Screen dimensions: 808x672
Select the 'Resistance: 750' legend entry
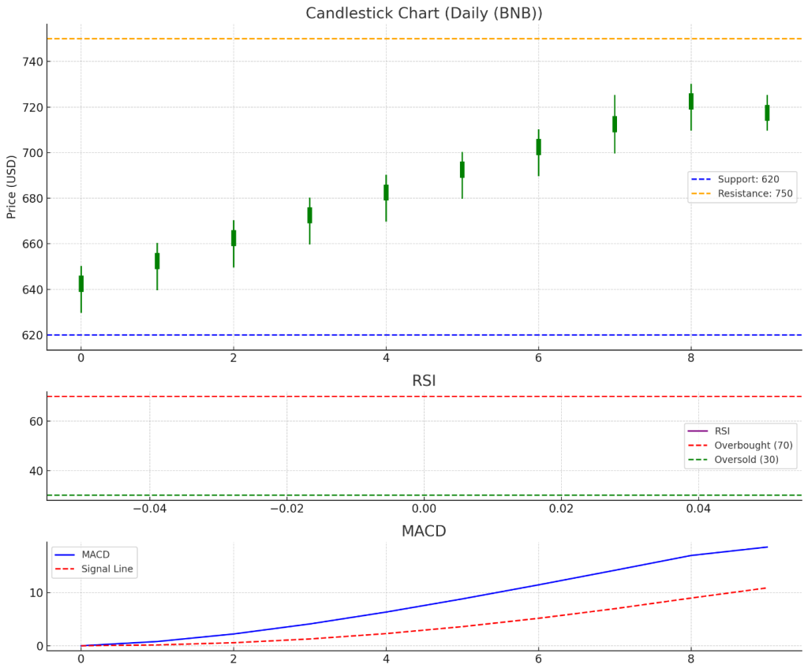tap(742, 193)
